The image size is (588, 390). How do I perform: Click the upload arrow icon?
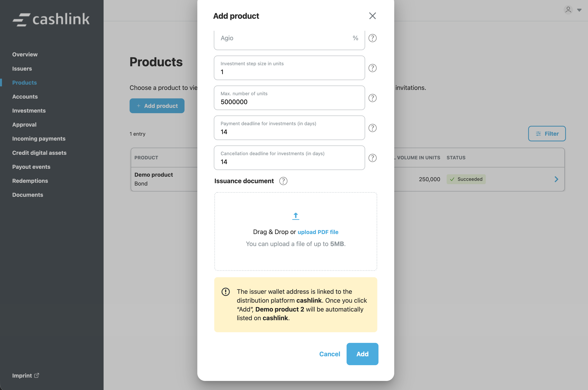(x=295, y=216)
